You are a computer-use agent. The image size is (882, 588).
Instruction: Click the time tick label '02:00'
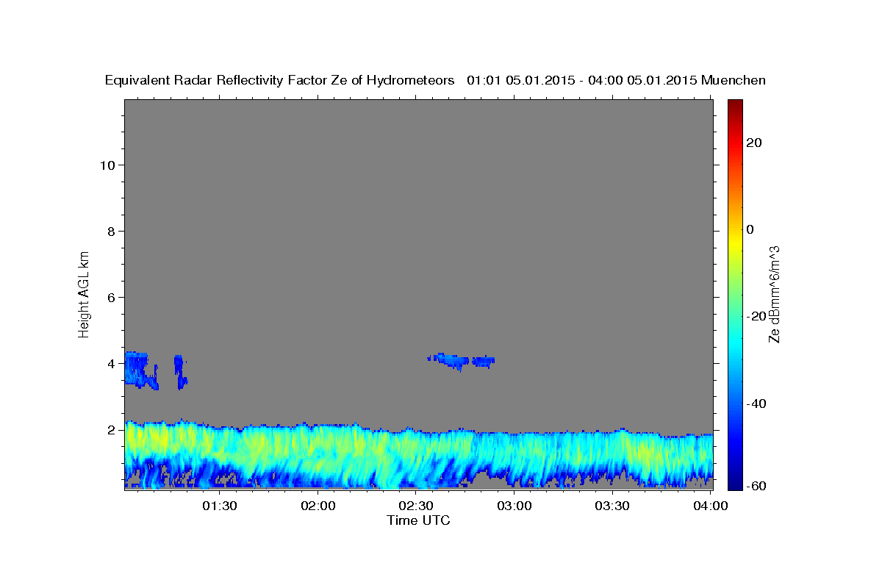click(x=318, y=506)
